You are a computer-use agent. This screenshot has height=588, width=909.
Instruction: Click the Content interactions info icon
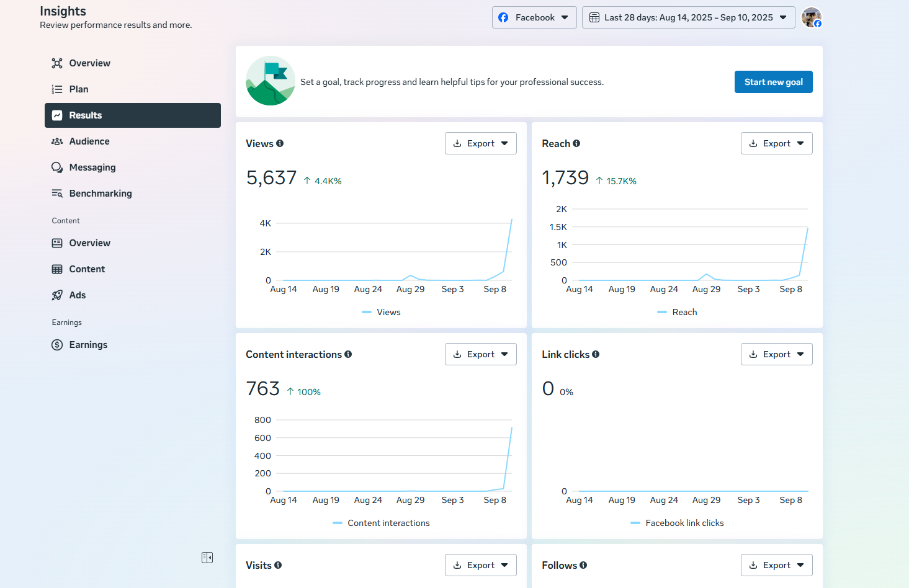[x=348, y=354]
